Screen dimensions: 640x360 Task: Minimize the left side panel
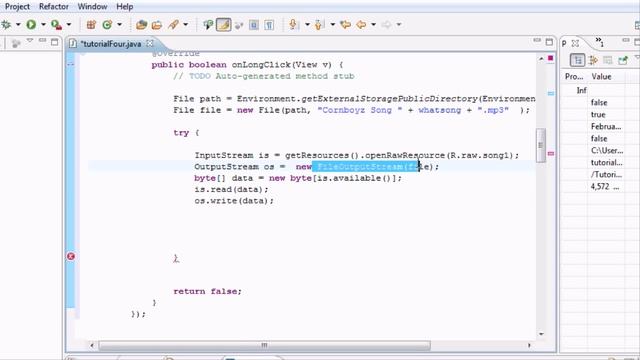coord(42,41)
